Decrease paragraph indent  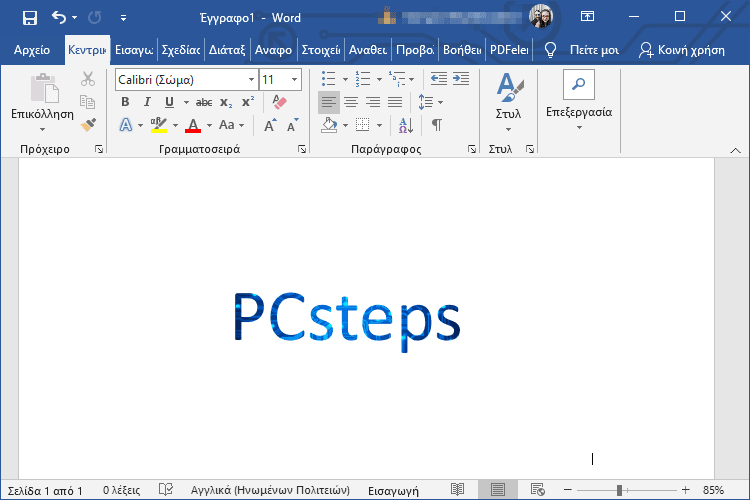(x=439, y=79)
